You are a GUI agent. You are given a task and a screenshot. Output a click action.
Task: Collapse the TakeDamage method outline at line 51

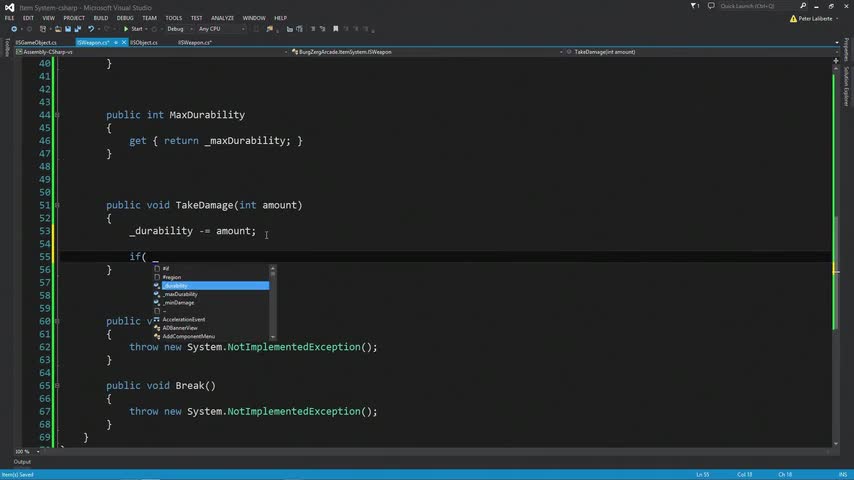(x=57, y=205)
